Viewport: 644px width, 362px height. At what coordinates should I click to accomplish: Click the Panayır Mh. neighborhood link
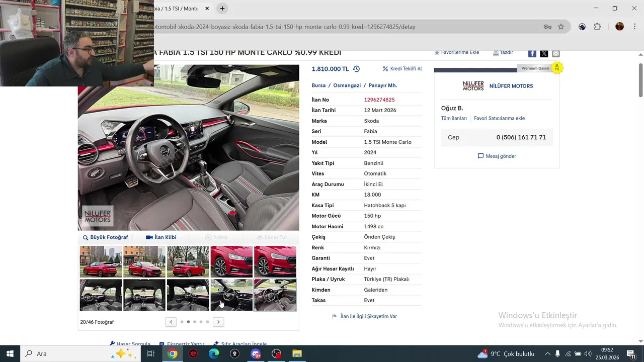(x=382, y=85)
